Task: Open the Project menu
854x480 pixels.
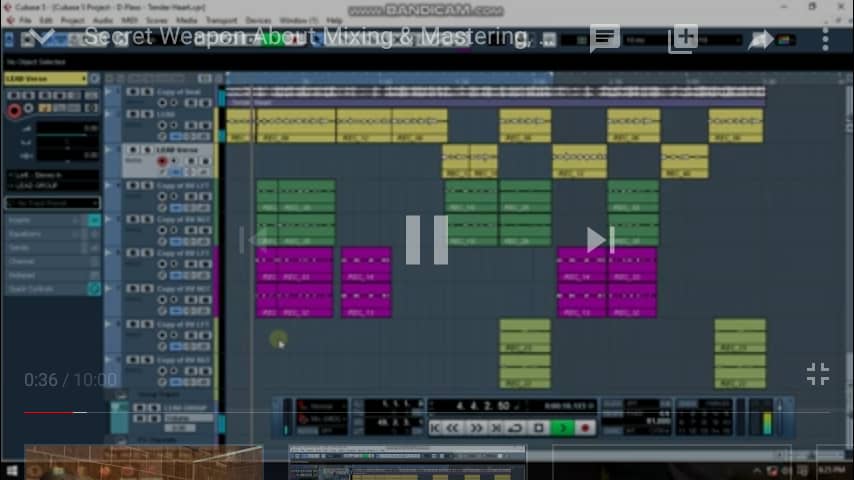Action: [72, 20]
